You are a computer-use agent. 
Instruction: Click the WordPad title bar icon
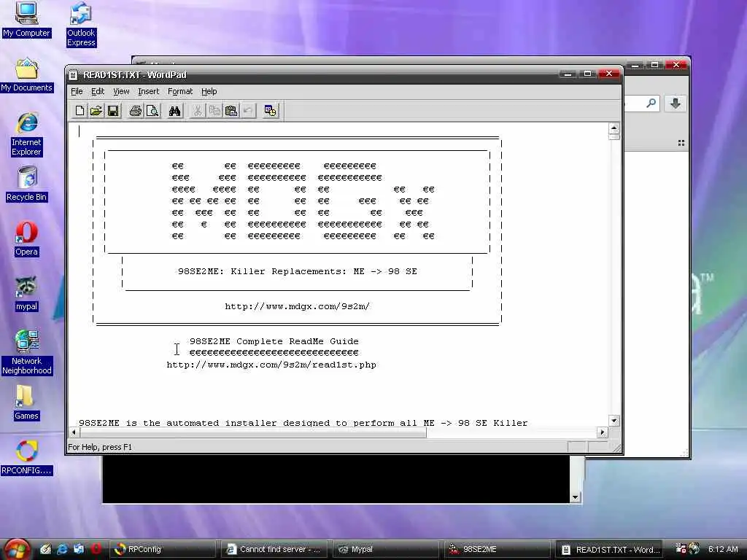[73, 75]
